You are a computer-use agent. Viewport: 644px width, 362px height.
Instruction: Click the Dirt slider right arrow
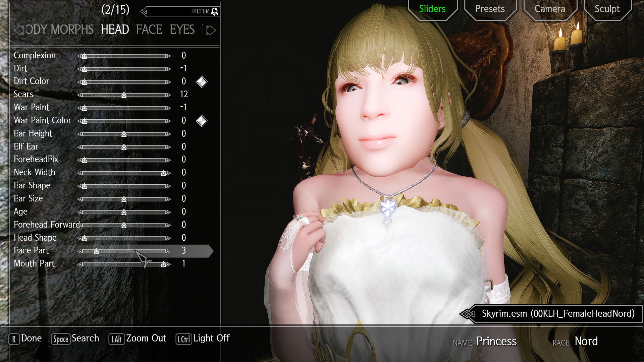pos(168,69)
